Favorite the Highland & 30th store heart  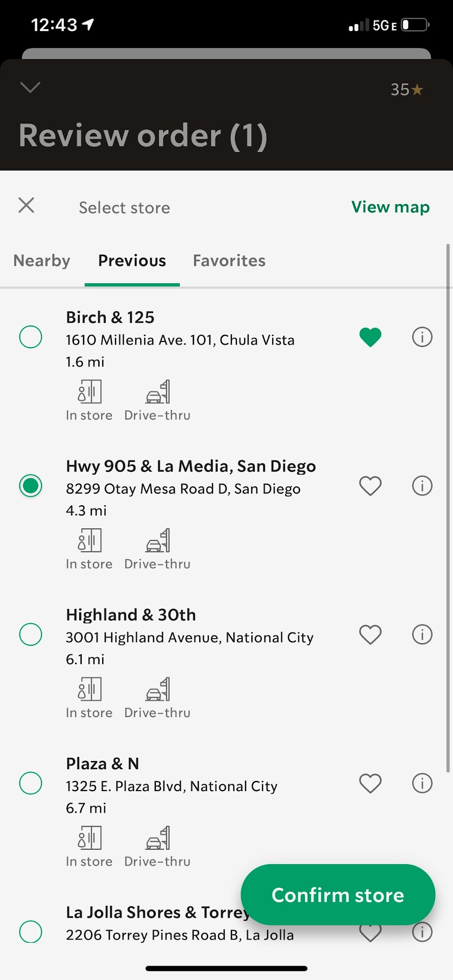pyautogui.click(x=370, y=635)
